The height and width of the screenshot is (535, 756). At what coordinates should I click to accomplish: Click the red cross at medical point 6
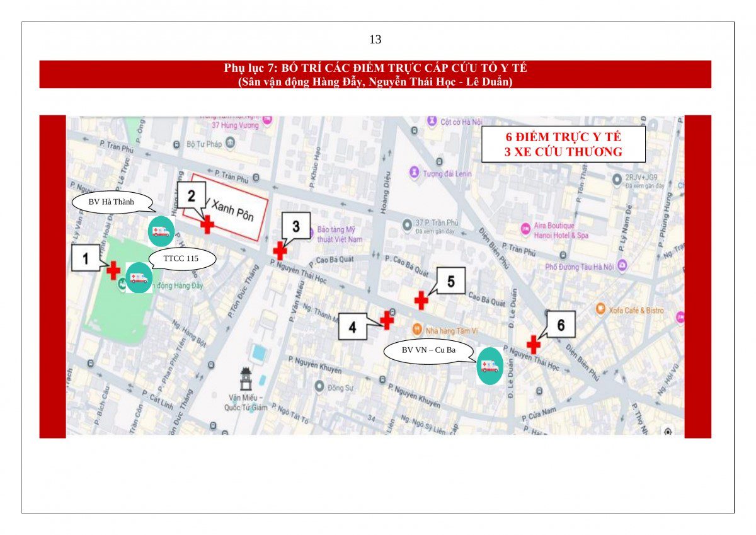coord(534,345)
